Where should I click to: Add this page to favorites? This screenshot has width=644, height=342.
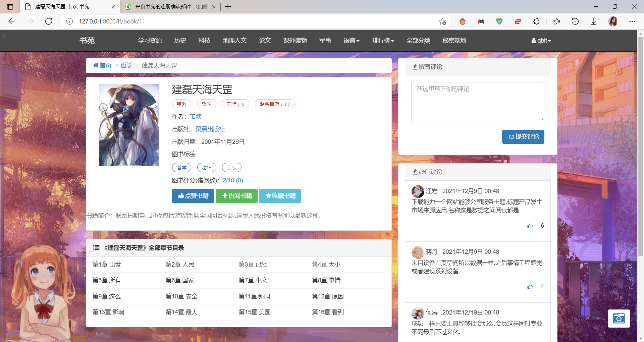(442, 21)
